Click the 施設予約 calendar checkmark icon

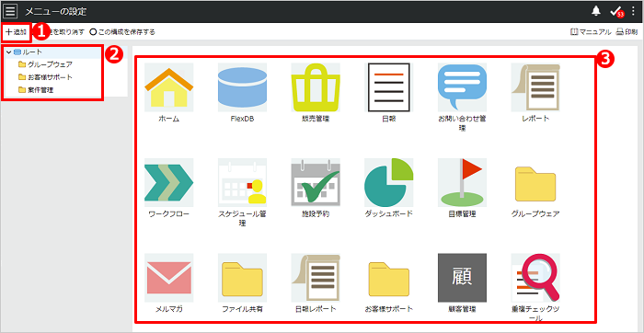[316, 182]
